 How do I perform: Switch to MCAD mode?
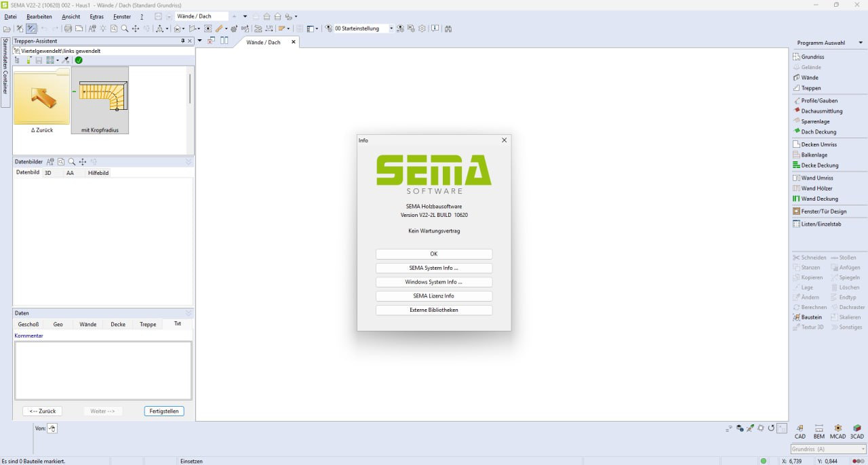coord(838,432)
